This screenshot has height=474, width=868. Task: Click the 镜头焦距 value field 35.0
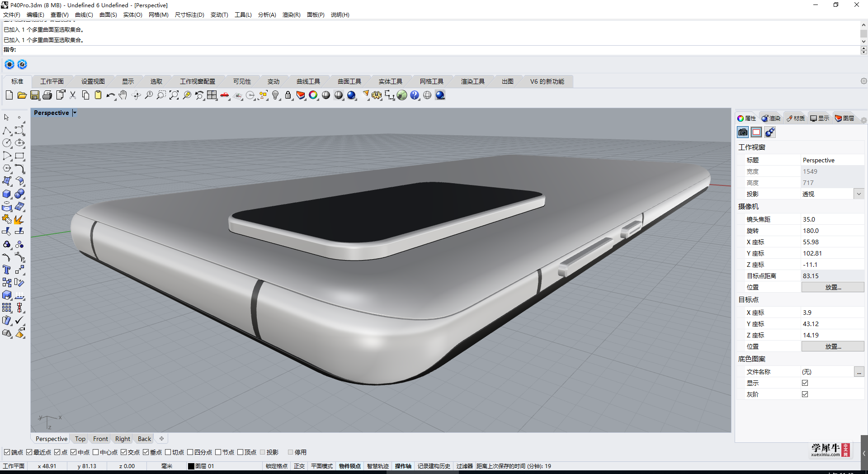832,219
